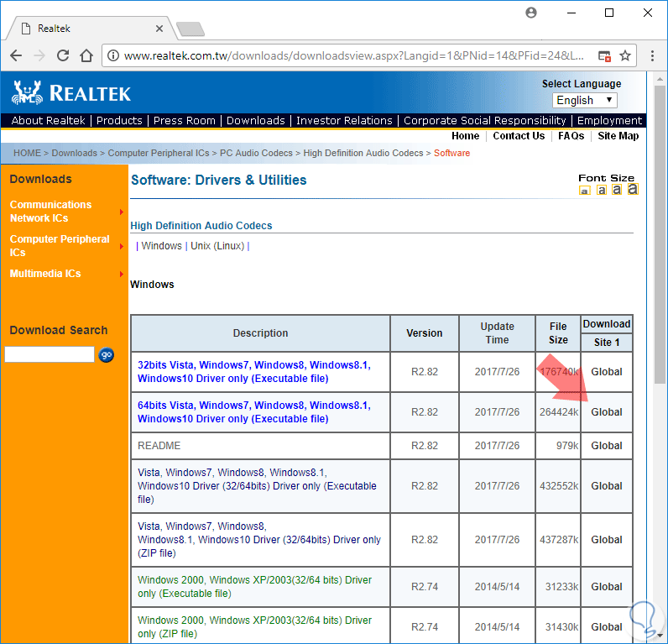Click the vertical page scrollbar thumb
This screenshot has height=644, width=668.
point(660,233)
